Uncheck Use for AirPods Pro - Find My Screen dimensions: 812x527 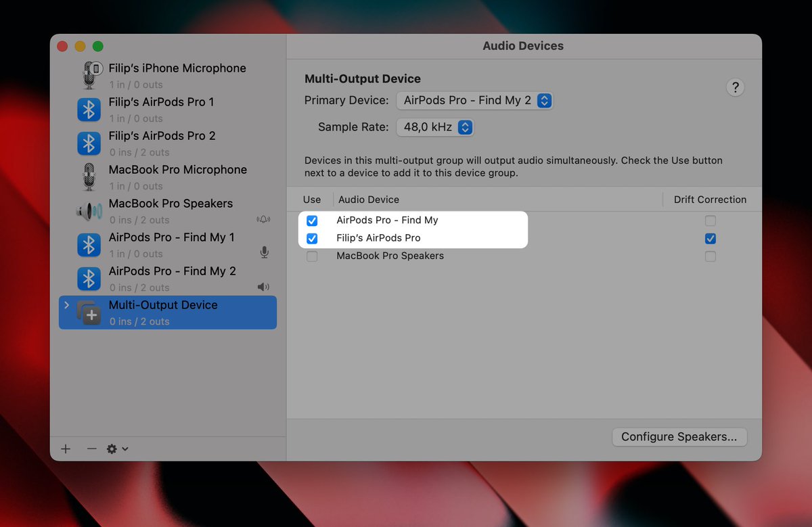pyautogui.click(x=312, y=221)
